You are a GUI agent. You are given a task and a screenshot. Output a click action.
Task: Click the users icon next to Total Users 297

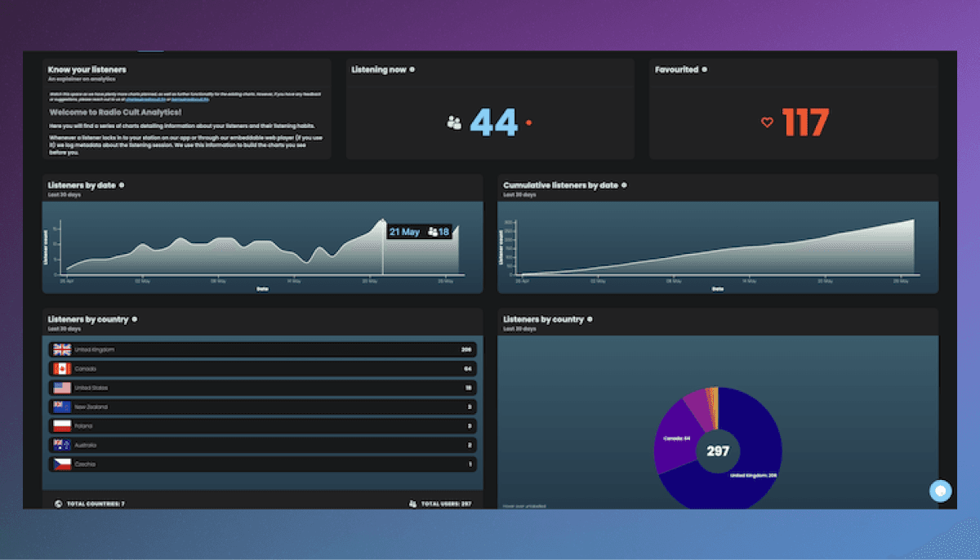412,504
